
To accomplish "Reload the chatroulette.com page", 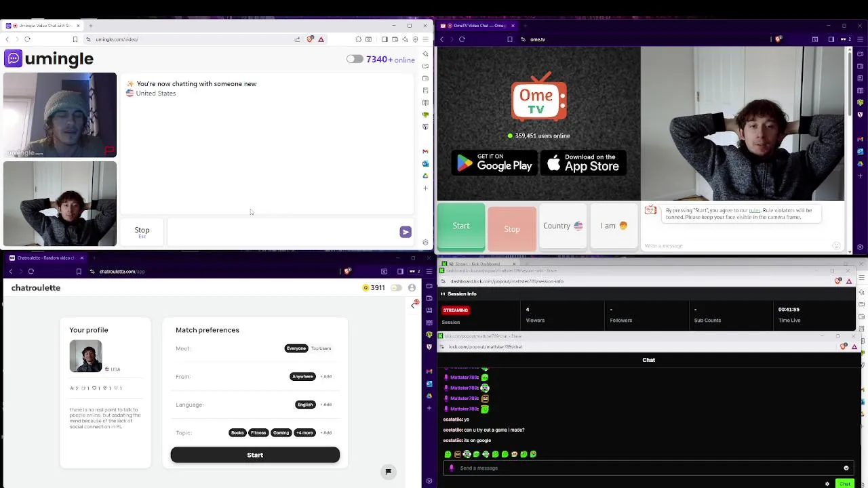I will [x=31, y=271].
